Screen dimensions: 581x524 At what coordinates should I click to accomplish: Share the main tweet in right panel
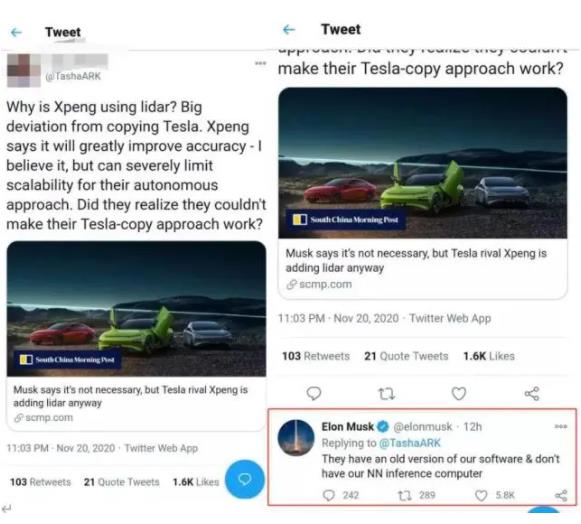(532, 394)
